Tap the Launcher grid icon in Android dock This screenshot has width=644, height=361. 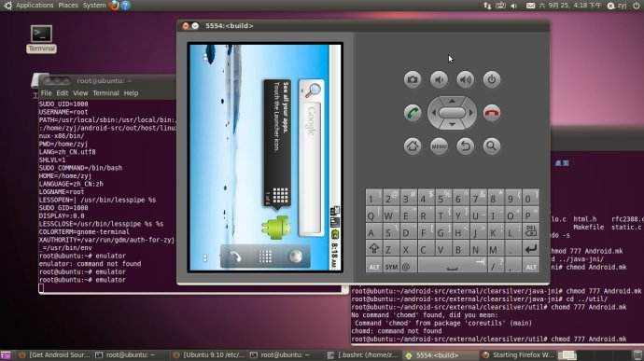pos(265,257)
